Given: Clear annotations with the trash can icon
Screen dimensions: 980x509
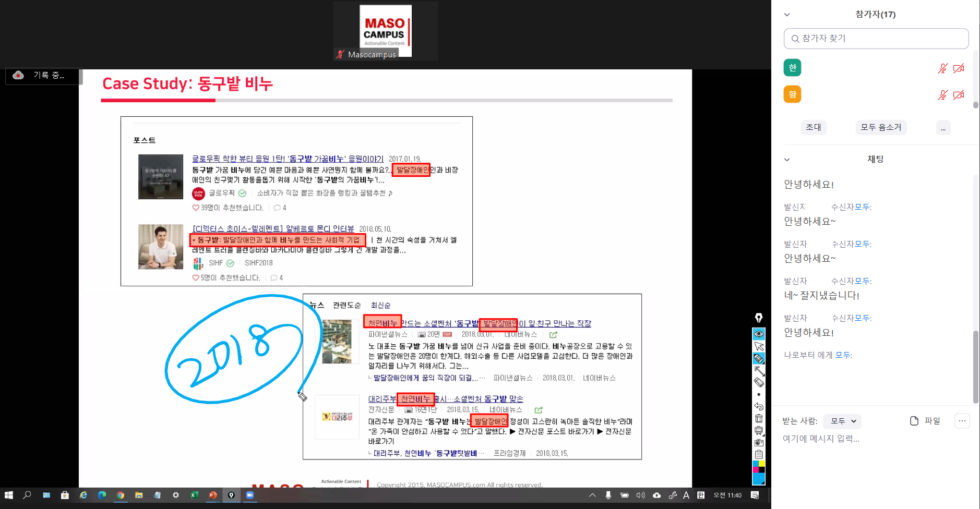Looking at the screenshot, I should click(759, 418).
